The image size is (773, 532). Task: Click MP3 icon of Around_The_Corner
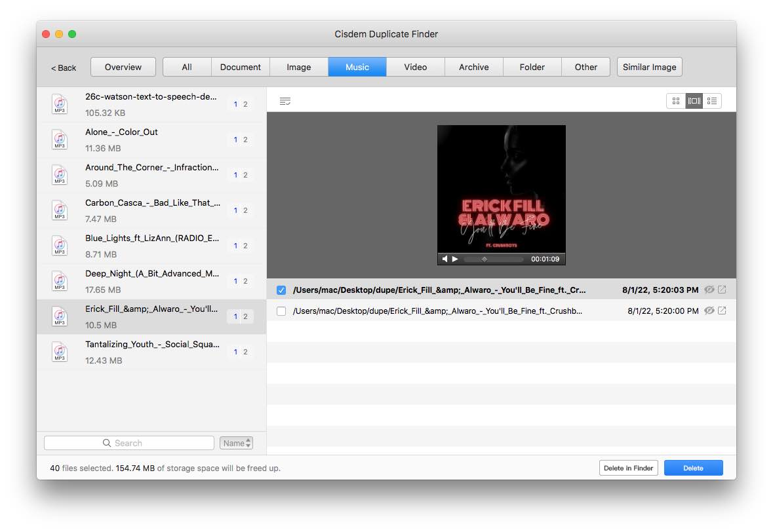pos(60,175)
